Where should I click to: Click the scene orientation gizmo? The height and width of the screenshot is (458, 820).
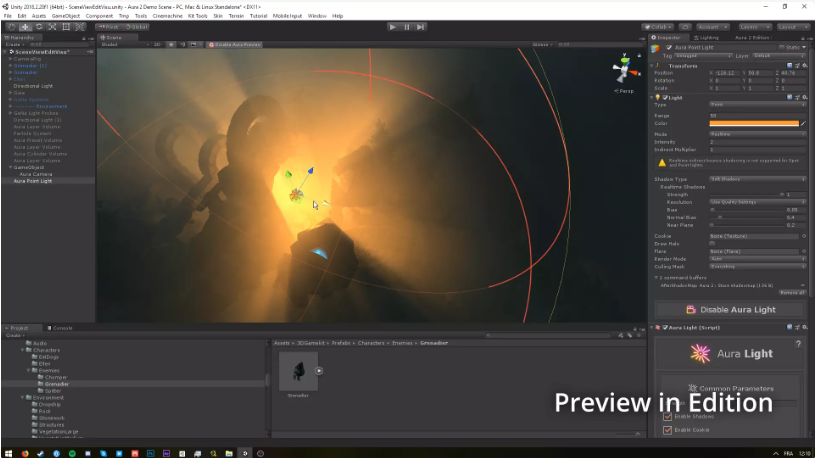(x=624, y=71)
